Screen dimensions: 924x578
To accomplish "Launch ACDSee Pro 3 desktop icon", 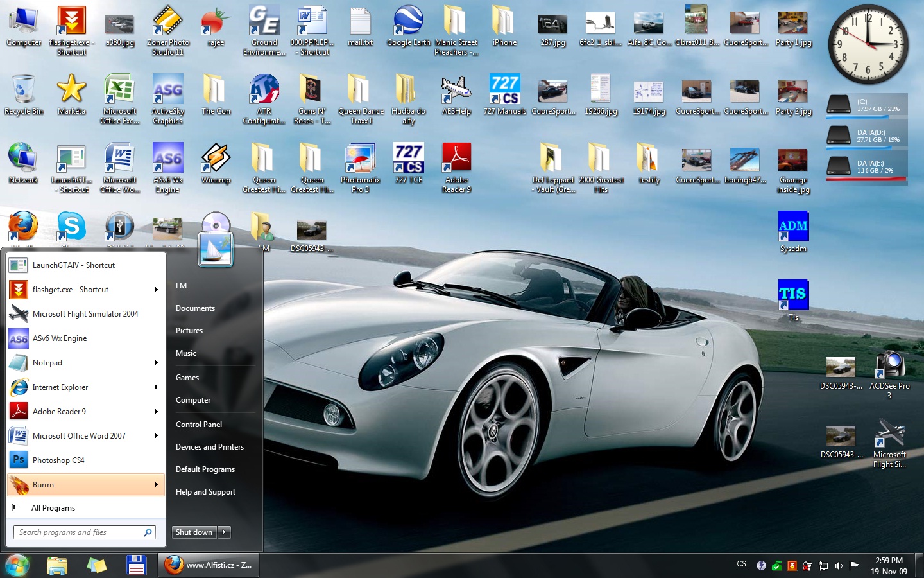I will pyautogui.click(x=889, y=367).
